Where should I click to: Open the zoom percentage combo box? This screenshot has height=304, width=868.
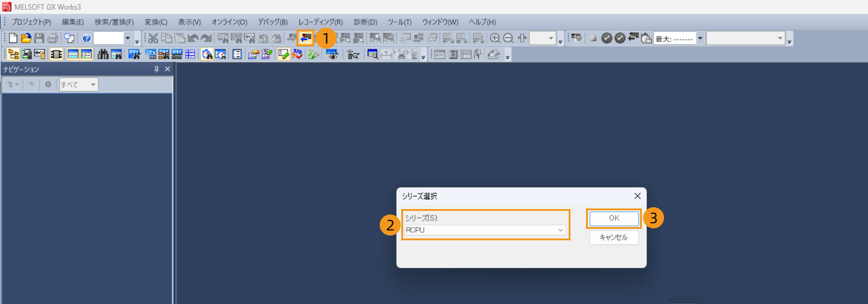(x=543, y=38)
